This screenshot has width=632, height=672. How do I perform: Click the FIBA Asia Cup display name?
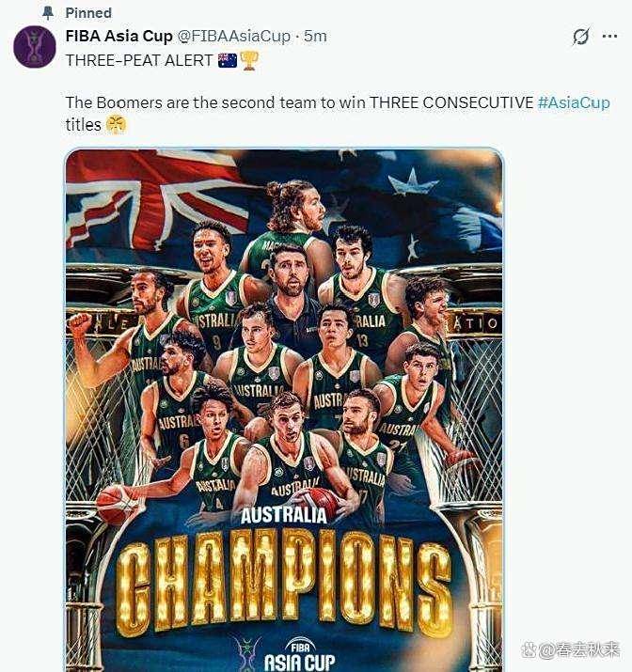tap(118, 37)
